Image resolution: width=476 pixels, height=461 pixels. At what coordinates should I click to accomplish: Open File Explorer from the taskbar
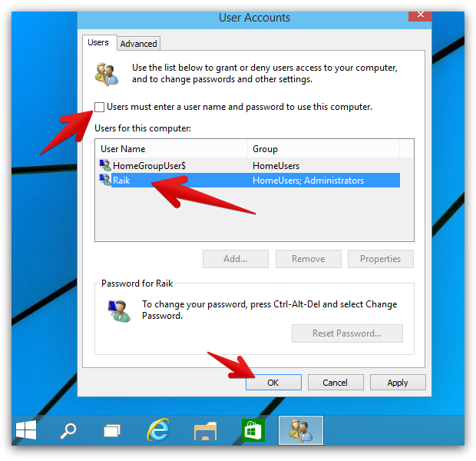[206, 431]
